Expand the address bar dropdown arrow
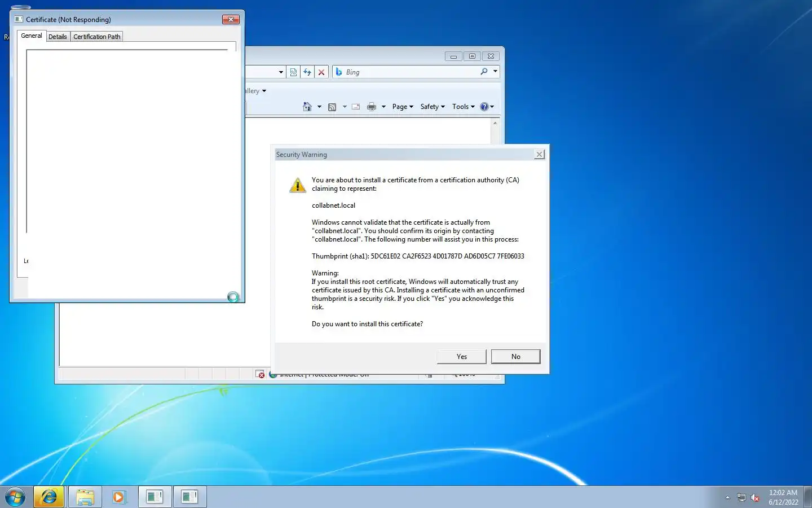812x508 pixels. [x=281, y=72]
